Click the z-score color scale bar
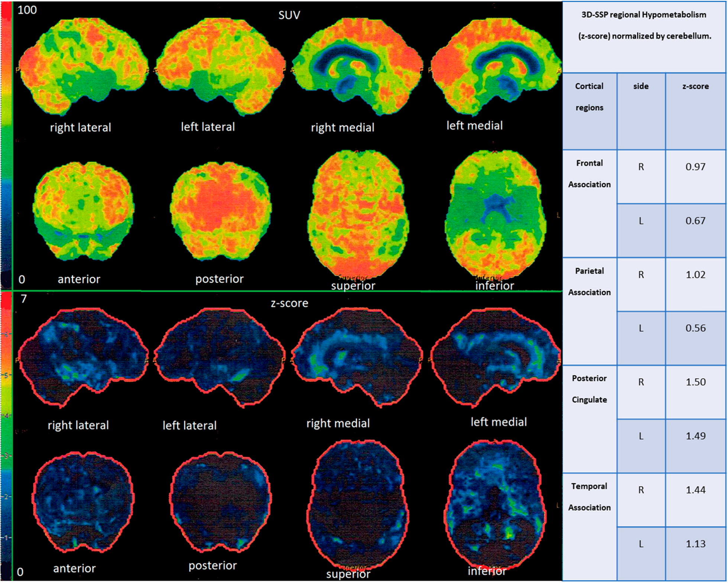This screenshot has width=728, height=583. coord(6,437)
